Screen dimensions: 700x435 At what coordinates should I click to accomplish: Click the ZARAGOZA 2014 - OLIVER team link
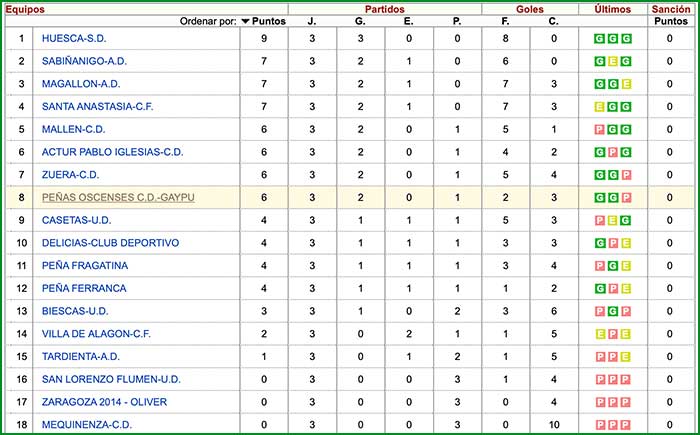(105, 401)
